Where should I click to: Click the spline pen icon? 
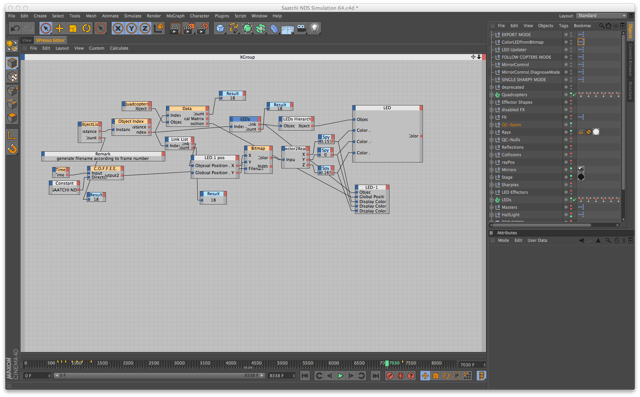coord(234,28)
